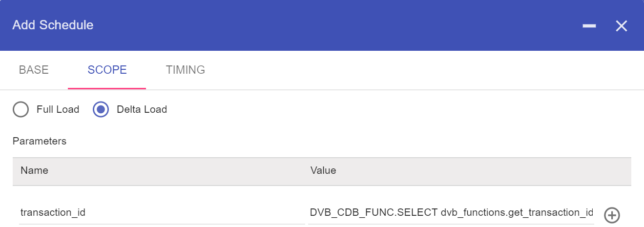
Task: Click the pink underline beneath SCOPE tab
Action: (x=107, y=88)
